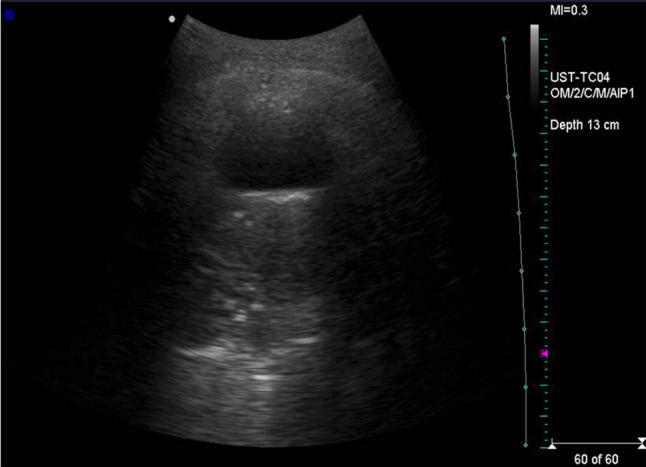Click the 'OM/2/C/M/AIP1' preset text
Viewport: 646px width, 467px height.
[592, 93]
